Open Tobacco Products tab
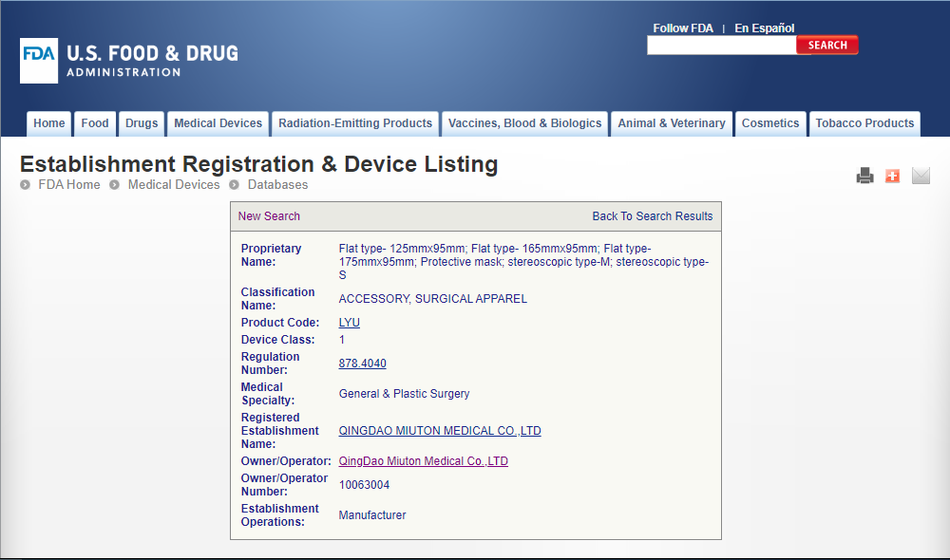950x560 pixels. click(864, 123)
